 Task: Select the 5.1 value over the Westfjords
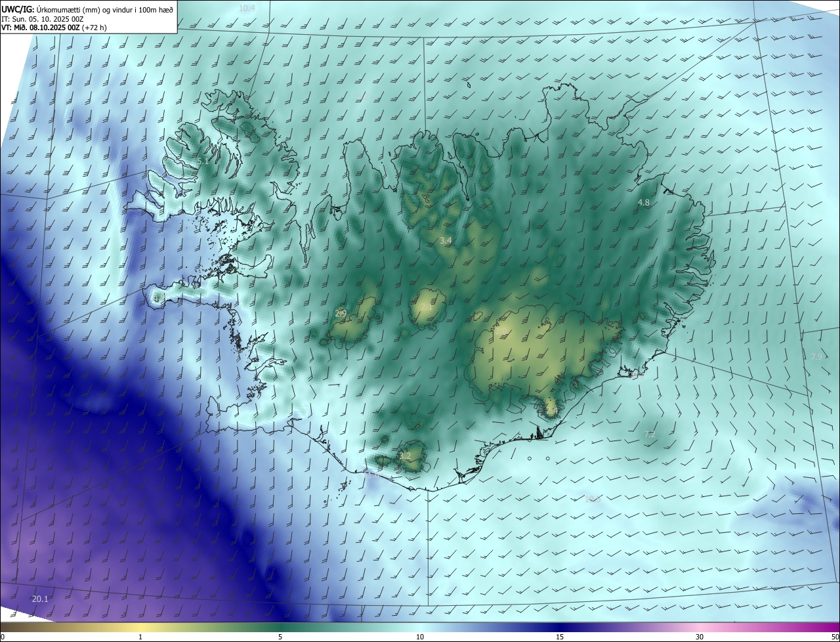pyautogui.click(x=203, y=161)
